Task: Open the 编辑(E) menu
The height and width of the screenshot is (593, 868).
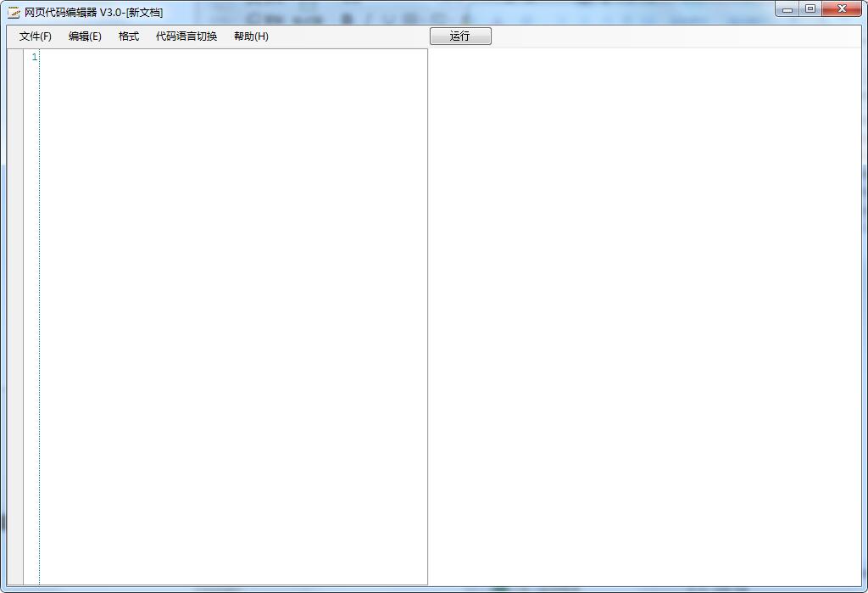Action: click(x=85, y=36)
